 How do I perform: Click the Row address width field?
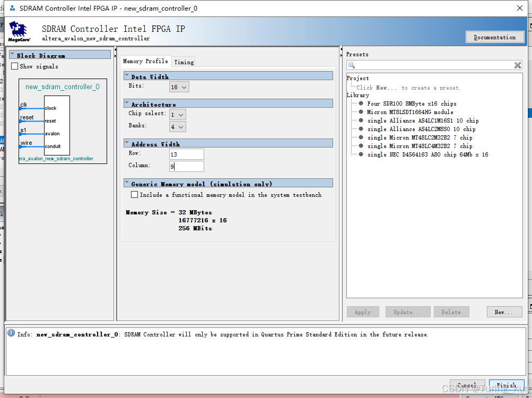[187, 154]
